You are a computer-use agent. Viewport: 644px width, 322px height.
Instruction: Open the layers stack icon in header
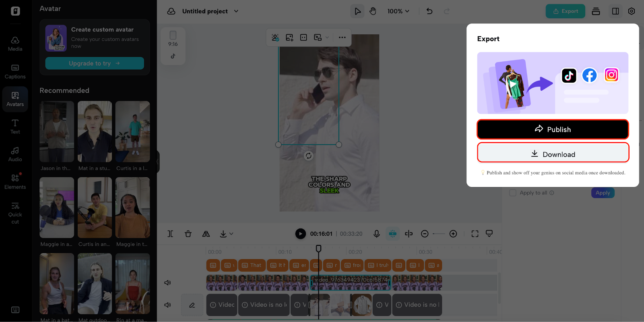coord(596,11)
